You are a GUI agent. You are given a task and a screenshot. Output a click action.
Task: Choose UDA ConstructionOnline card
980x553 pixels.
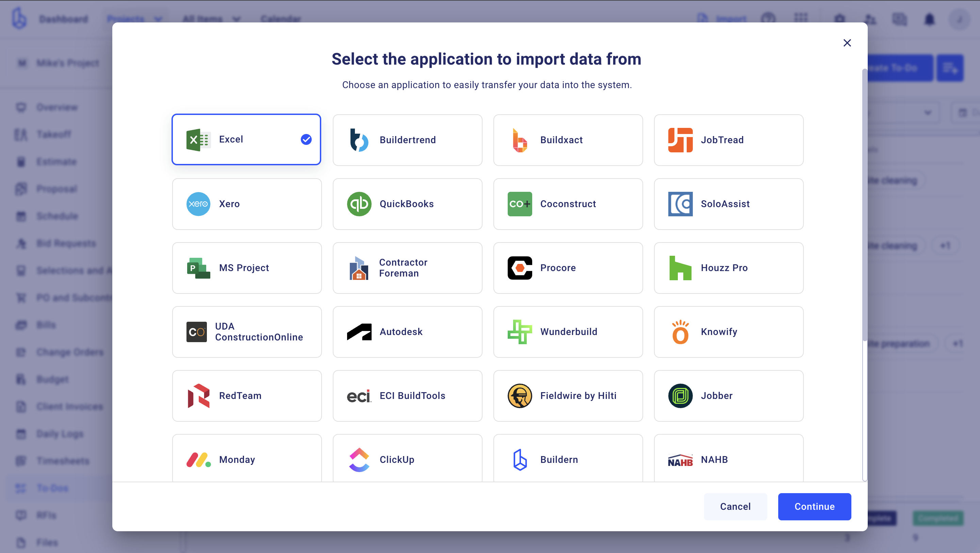(247, 332)
